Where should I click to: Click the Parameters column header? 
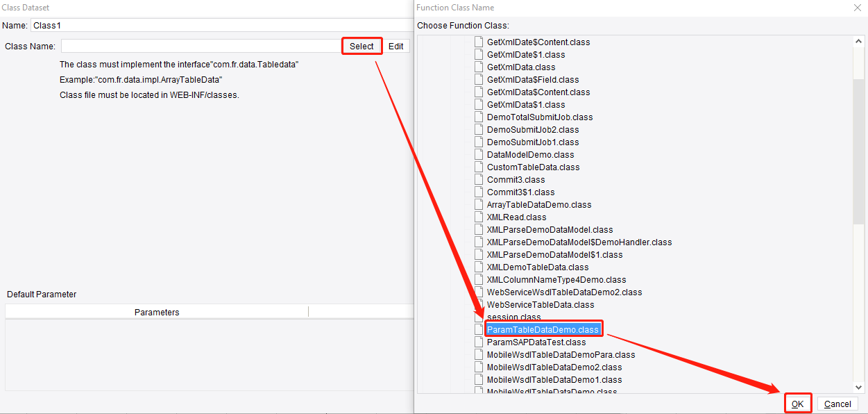(157, 312)
